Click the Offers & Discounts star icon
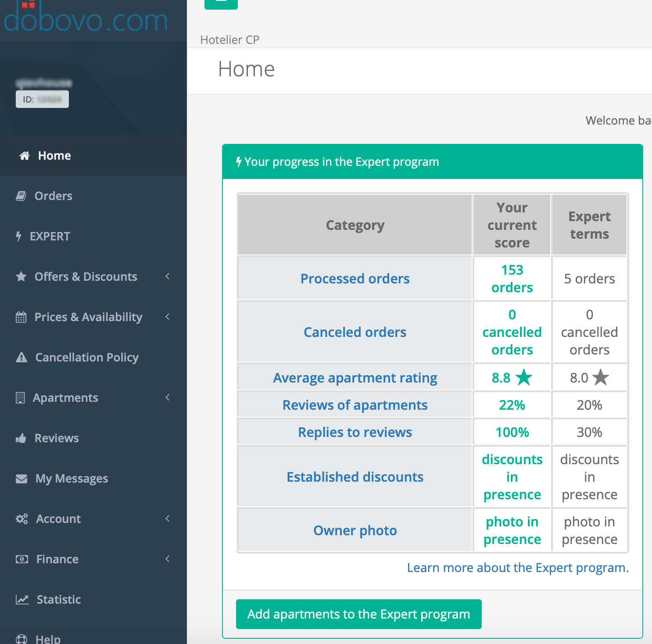 tap(21, 277)
